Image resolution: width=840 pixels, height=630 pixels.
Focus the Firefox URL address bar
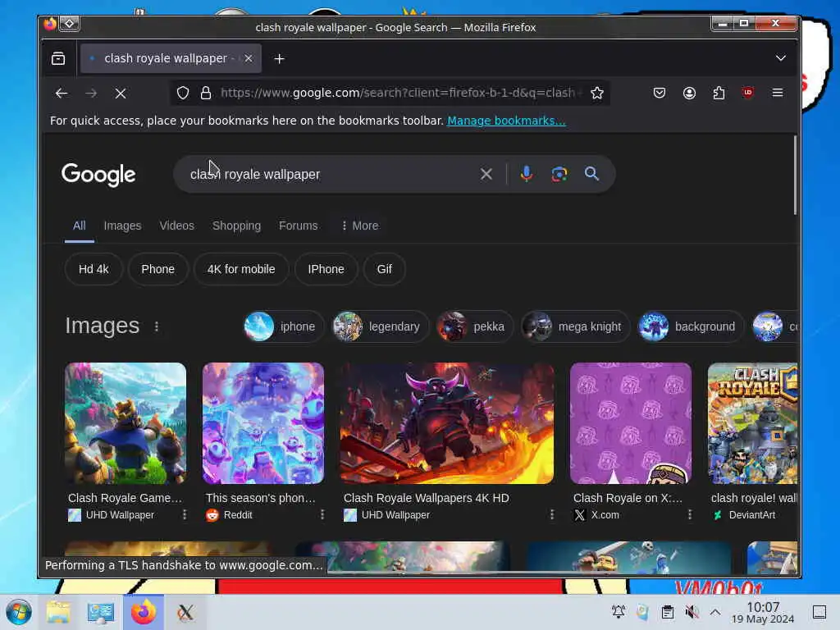(398, 94)
